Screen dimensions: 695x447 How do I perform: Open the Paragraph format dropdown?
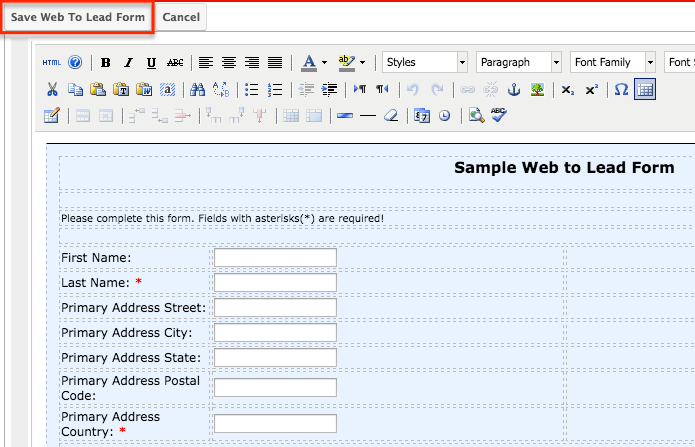[519, 62]
